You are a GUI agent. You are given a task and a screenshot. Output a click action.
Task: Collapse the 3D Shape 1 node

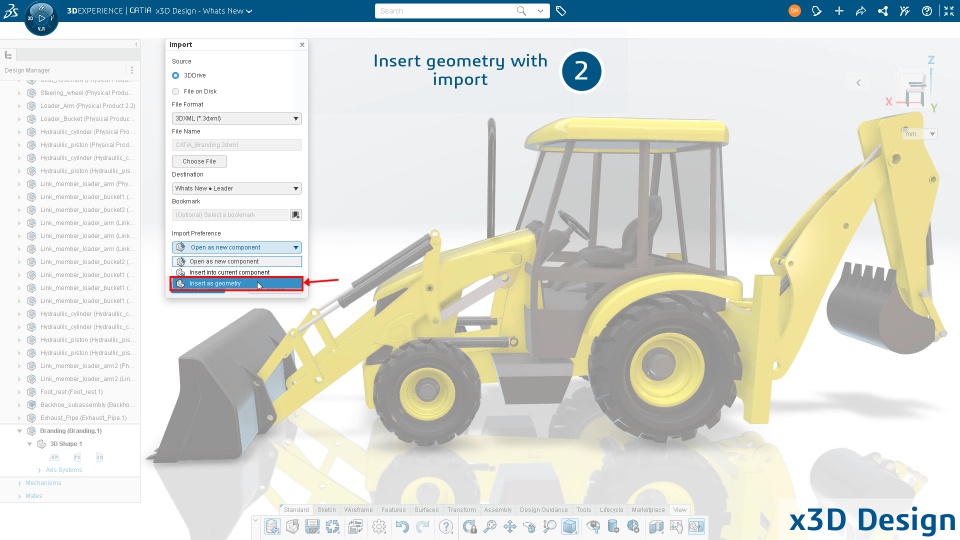pos(29,444)
